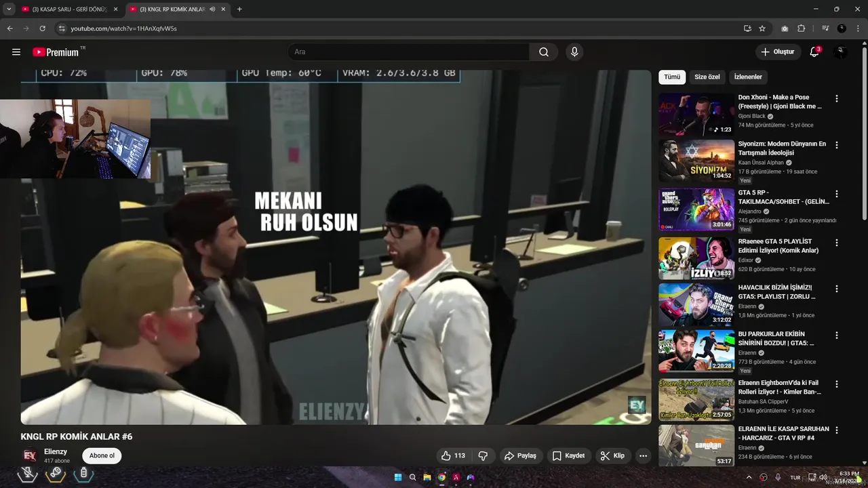Click the video title KNGL RP KOMİK ANLAR #6
Screen dimensions: 868x488
pos(77,436)
